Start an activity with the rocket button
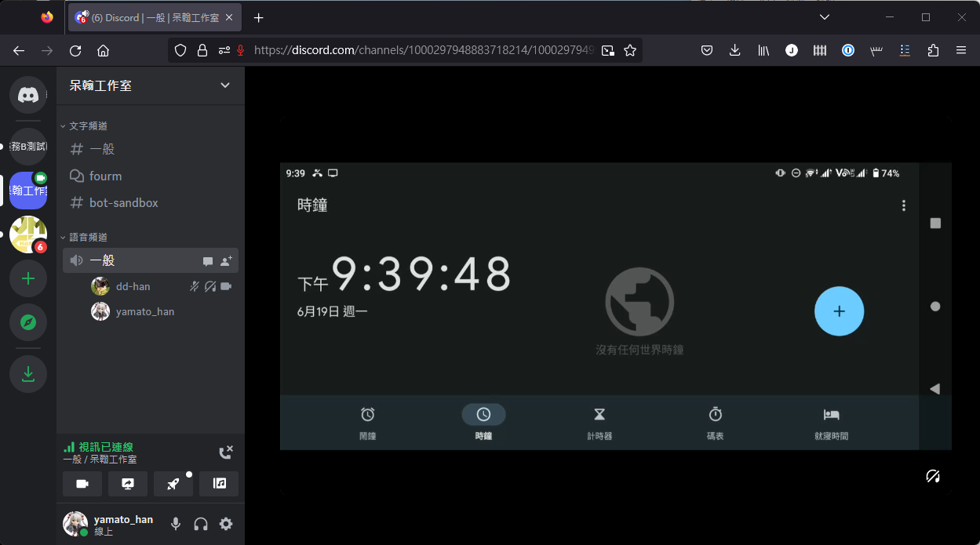Image resolution: width=980 pixels, height=545 pixels. coord(173,484)
